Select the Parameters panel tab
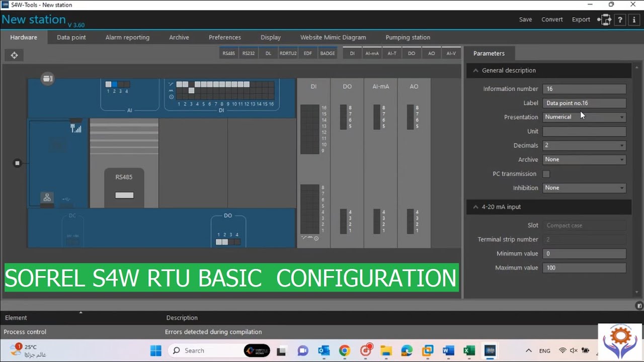The width and height of the screenshot is (644, 362). [x=489, y=53]
